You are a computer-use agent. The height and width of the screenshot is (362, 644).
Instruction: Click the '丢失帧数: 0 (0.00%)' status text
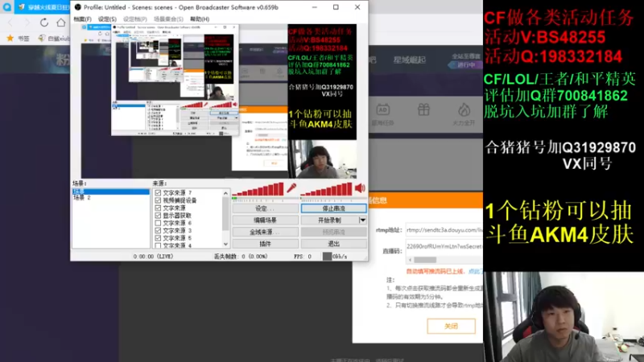(240, 257)
